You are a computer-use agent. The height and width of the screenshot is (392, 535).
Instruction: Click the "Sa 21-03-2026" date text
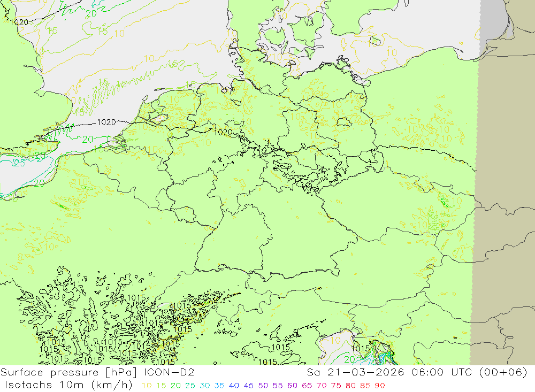pyautogui.click(x=355, y=372)
